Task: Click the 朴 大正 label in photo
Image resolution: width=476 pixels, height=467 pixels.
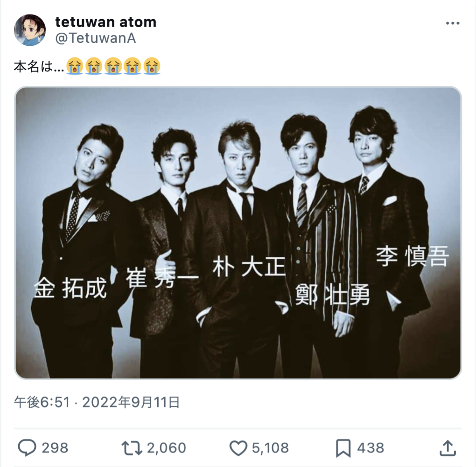Action: coord(249,267)
